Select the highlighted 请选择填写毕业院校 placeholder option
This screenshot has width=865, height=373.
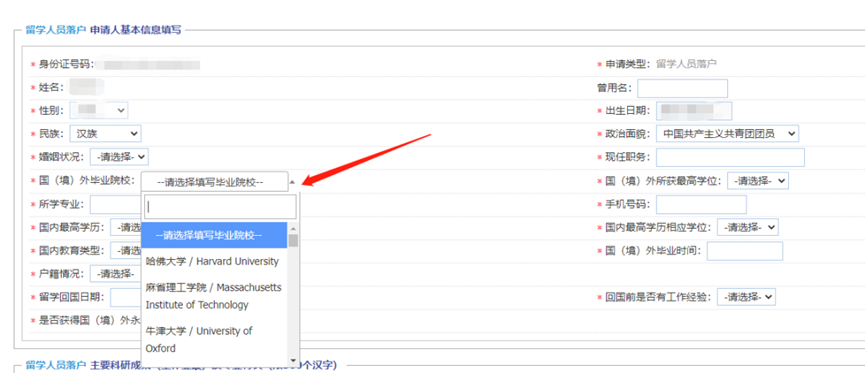[x=215, y=235]
